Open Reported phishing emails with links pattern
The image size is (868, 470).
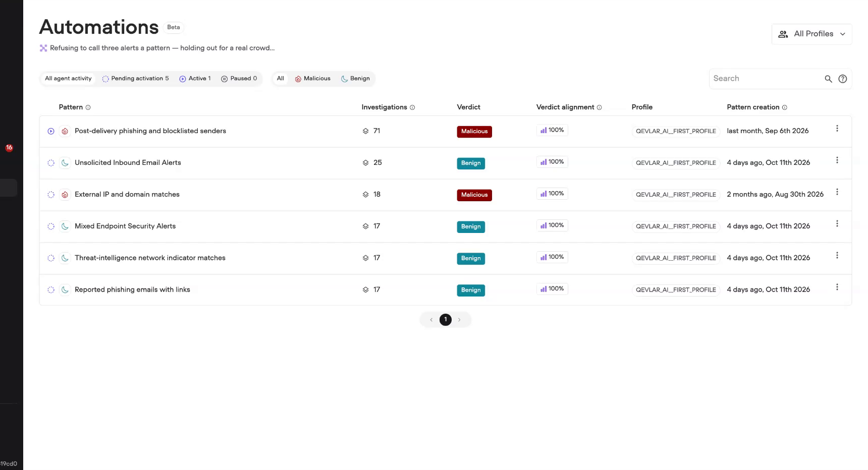coord(132,290)
